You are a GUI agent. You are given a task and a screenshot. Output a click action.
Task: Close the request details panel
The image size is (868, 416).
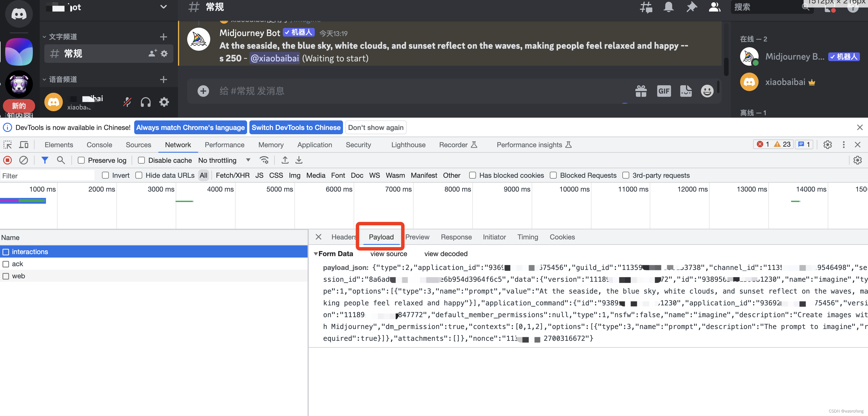(319, 237)
